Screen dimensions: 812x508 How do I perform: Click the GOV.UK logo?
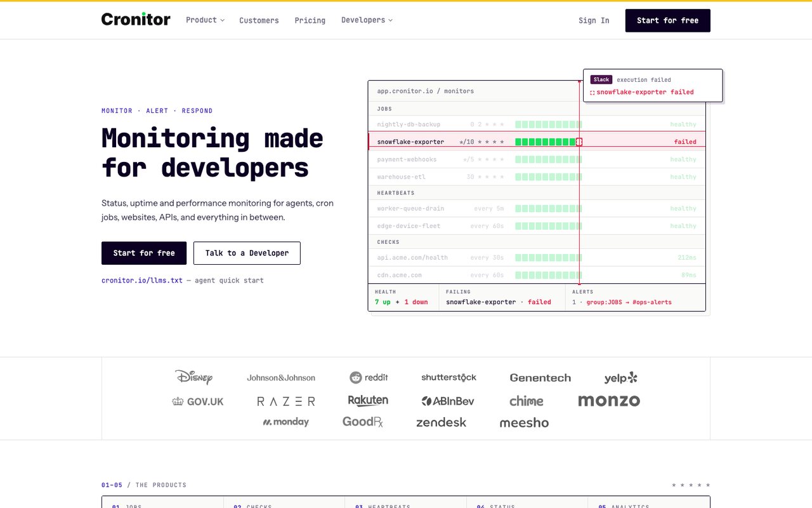198,401
